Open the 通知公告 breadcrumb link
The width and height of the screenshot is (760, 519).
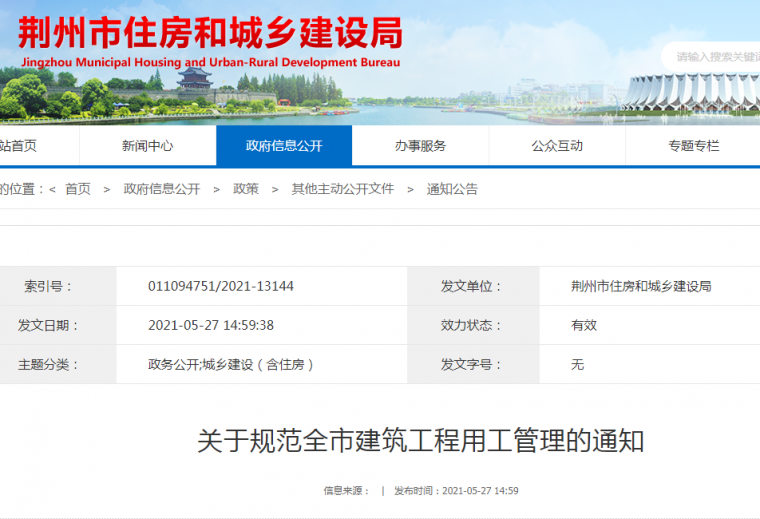click(452, 189)
